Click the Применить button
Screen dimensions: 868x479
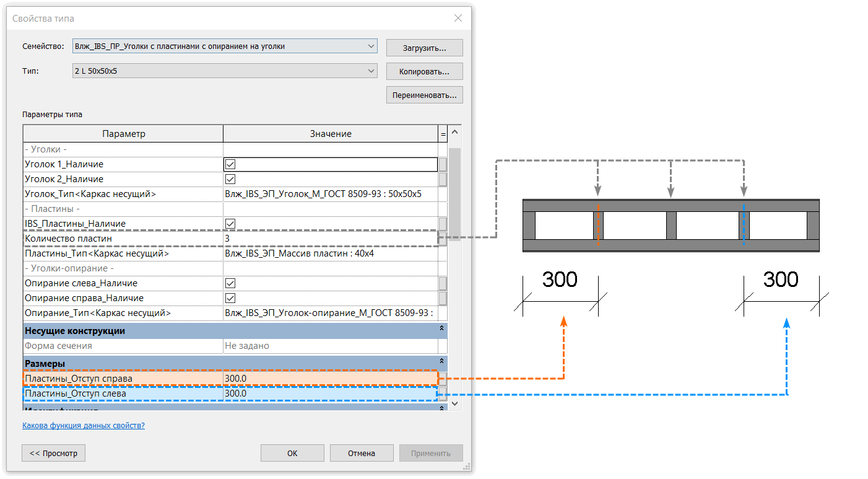[x=431, y=453]
